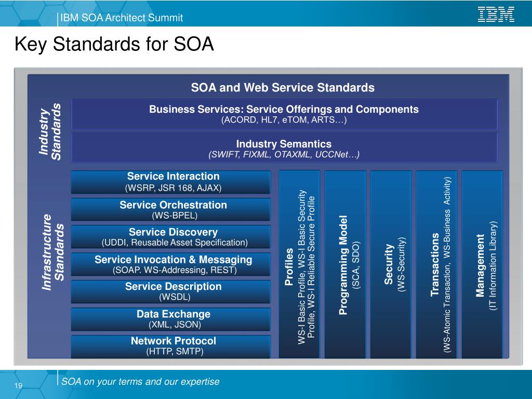Click '(SWIFT, FIXML, OTAXML, UCCNet…)' text

click(x=284, y=155)
